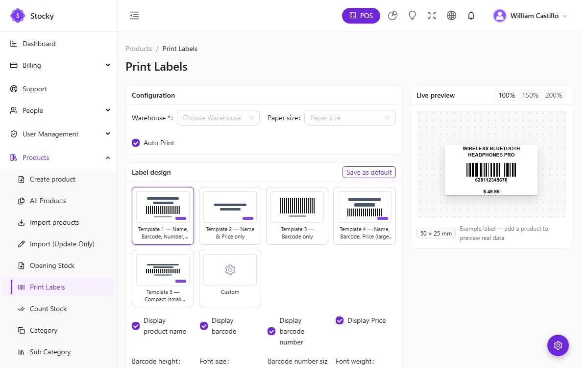The width and height of the screenshot is (588, 368).
Task: Click Save as default button
Action: point(369,172)
